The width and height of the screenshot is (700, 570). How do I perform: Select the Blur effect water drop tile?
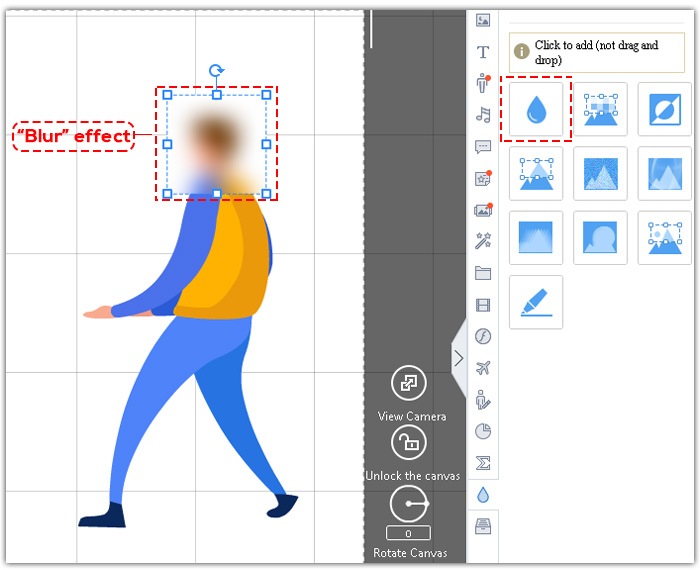pyautogui.click(x=536, y=109)
